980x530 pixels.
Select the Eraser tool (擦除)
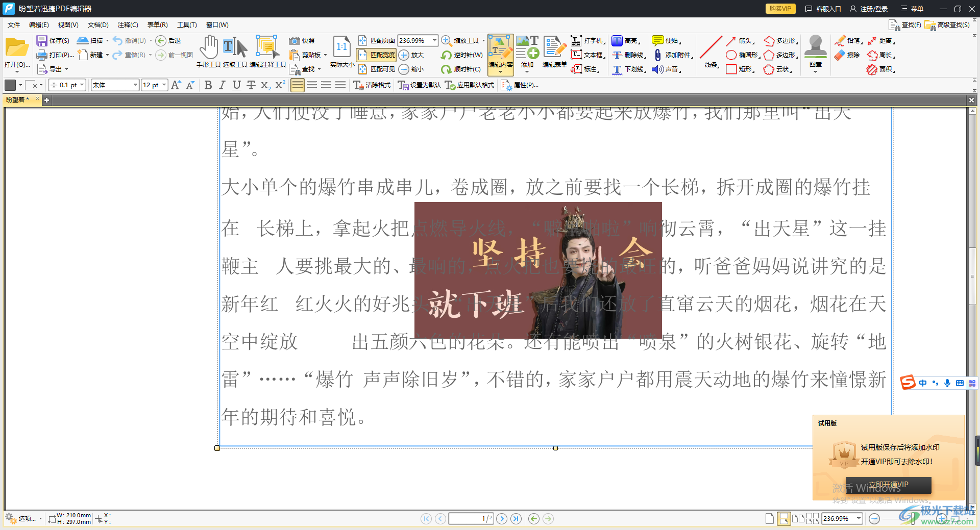pos(847,55)
